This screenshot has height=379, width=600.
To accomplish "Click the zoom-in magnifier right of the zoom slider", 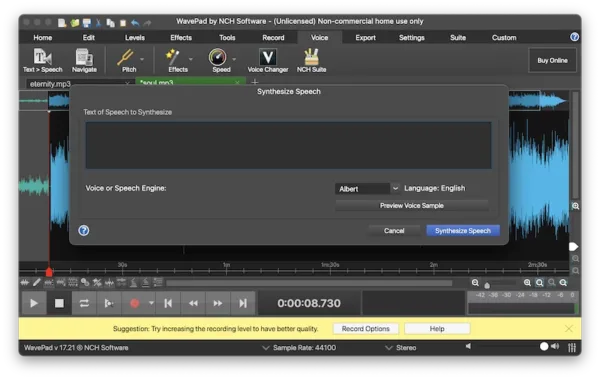I will point(527,283).
